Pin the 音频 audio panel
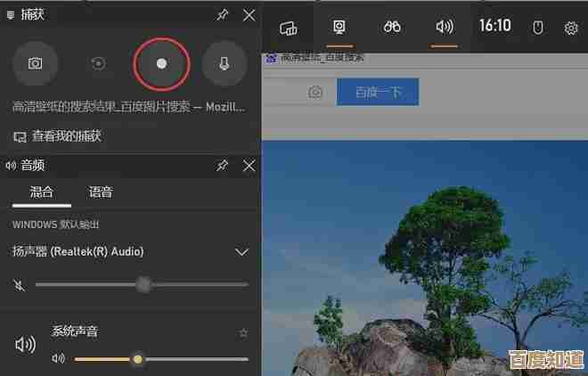The image size is (588, 376). pyautogui.click(x=223, y=166)
